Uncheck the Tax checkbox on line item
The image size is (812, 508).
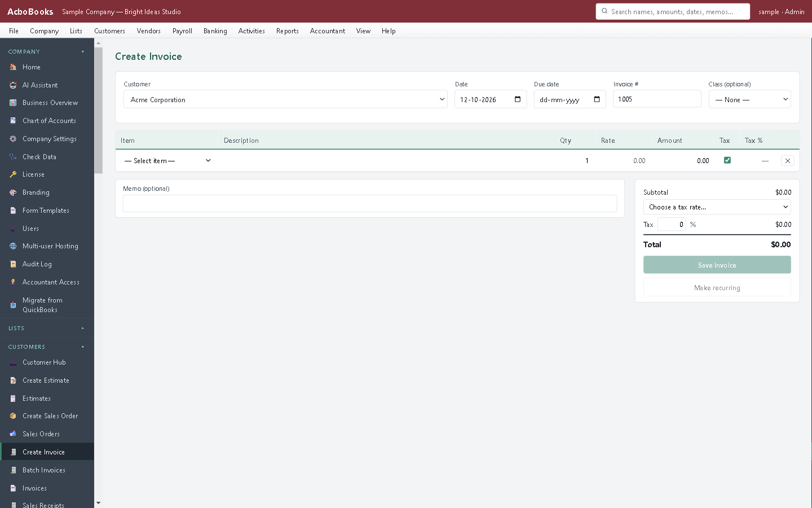click(727, 160)
